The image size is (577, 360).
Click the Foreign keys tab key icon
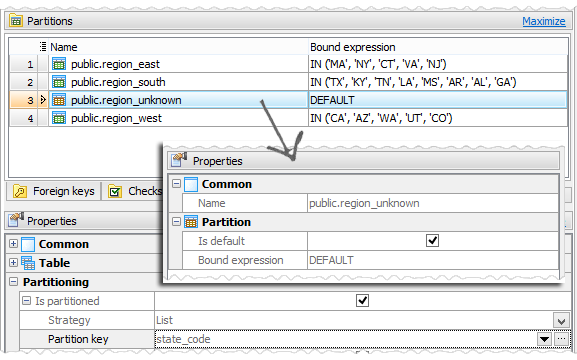[20, 191]
